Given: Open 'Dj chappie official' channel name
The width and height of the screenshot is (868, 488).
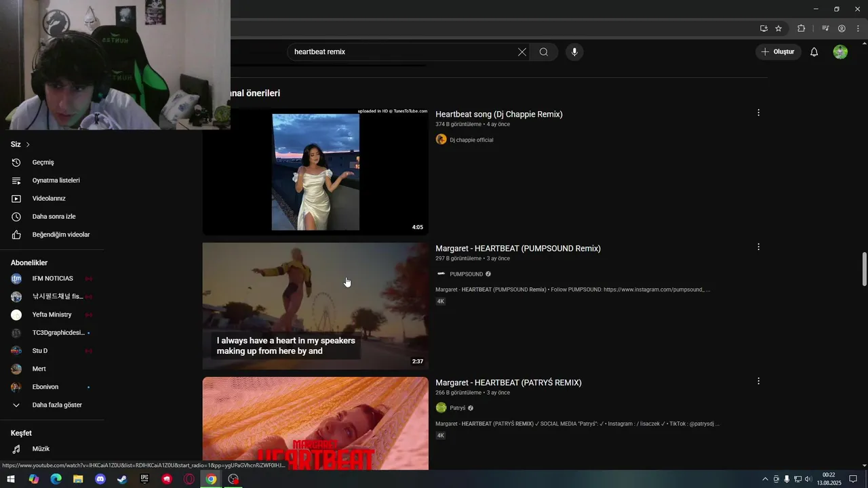Looking at the screenshot, I should pyautogui.click(x=471, y=140).
